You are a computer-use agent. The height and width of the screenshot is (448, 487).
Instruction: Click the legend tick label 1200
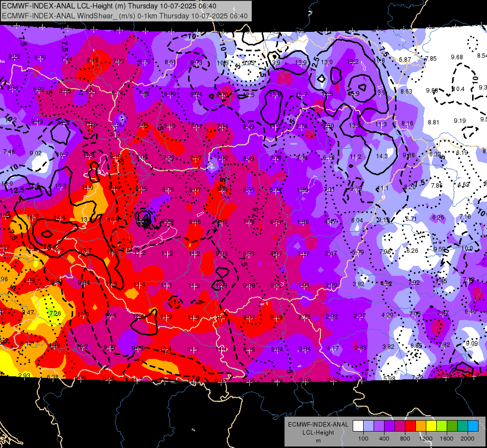[426, 439]
